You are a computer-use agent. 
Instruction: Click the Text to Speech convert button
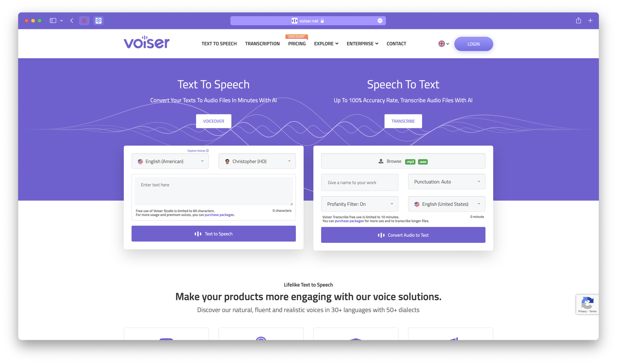tap(213, 234)
